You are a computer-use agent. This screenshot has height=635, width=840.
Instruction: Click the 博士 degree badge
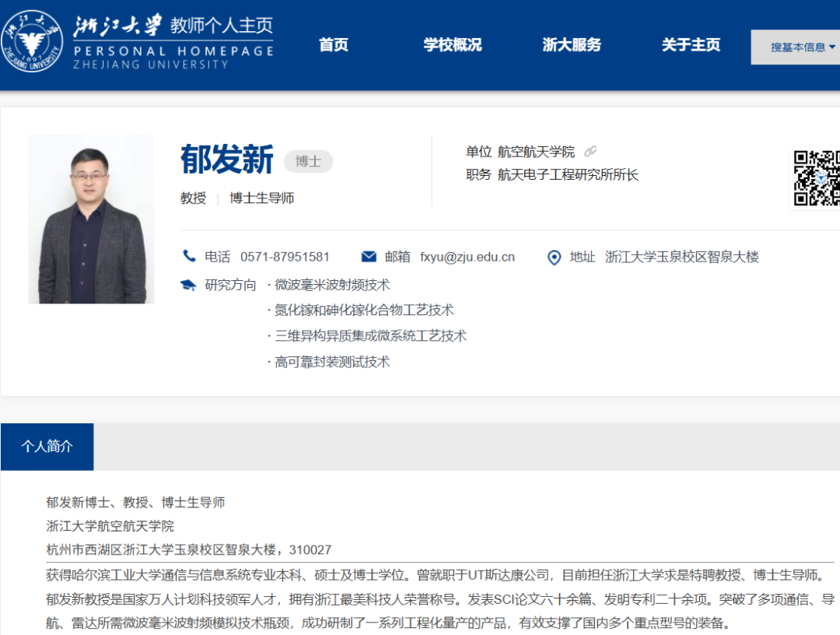click(x=308, y=161)
